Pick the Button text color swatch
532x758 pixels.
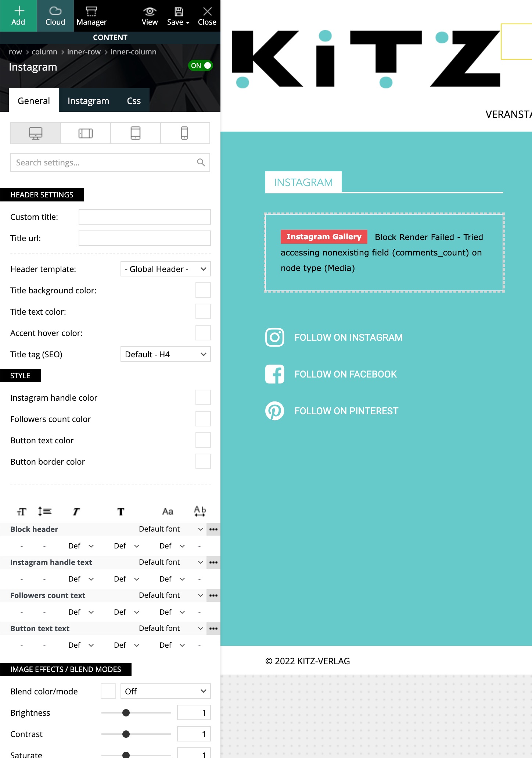203,440
